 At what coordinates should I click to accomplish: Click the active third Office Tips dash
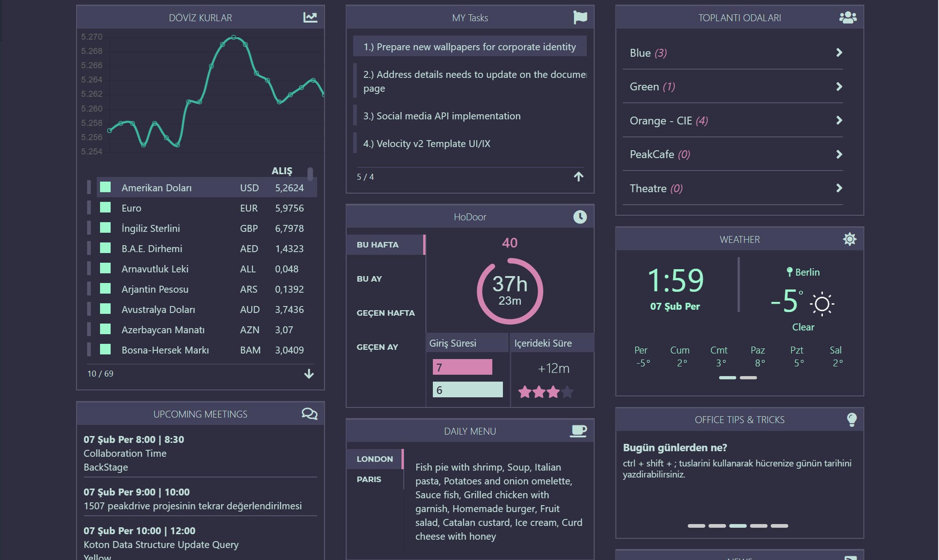(738, 525)
